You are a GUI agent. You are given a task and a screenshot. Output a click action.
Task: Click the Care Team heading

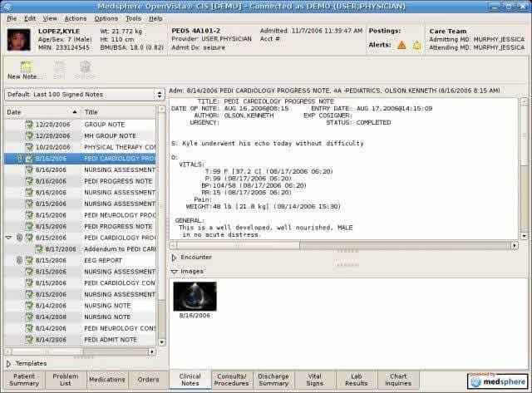click(x=448, y=32)
